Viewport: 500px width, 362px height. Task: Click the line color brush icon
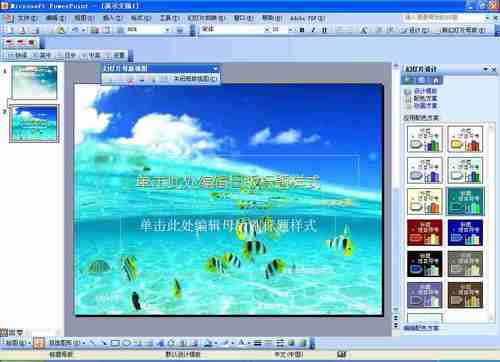click(x=226, y=343)
